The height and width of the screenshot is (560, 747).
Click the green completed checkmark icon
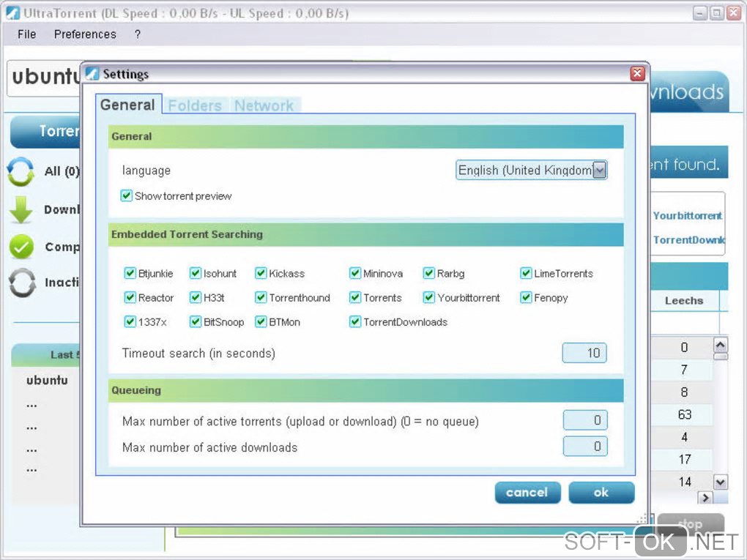(x=21, y=246)
